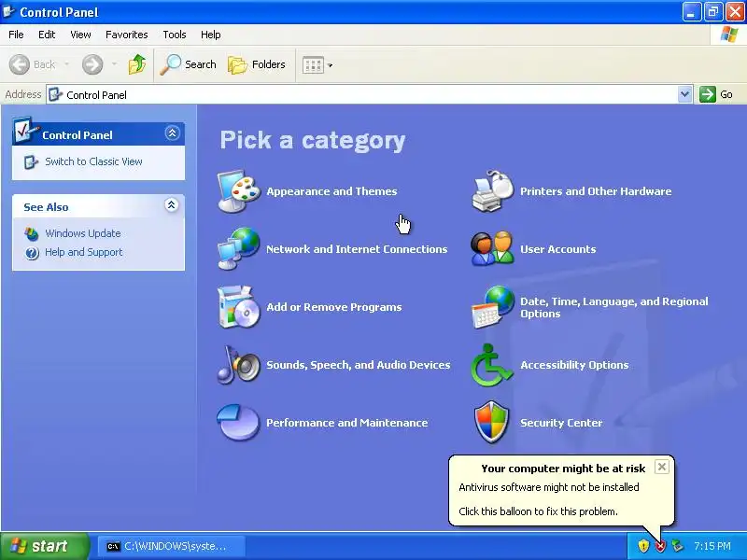
Task: Click the Security Center text link
Action: coord(561,423)
